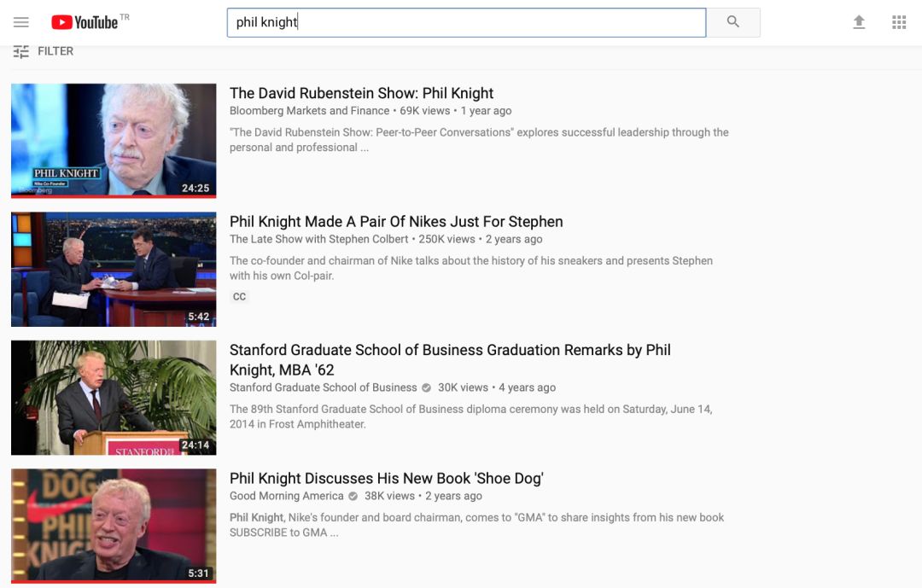The height and width of the screenshot is (588, 922).
Task: Visit The Late Show with Stephen Colbert channel
Action: pos(318,239)
